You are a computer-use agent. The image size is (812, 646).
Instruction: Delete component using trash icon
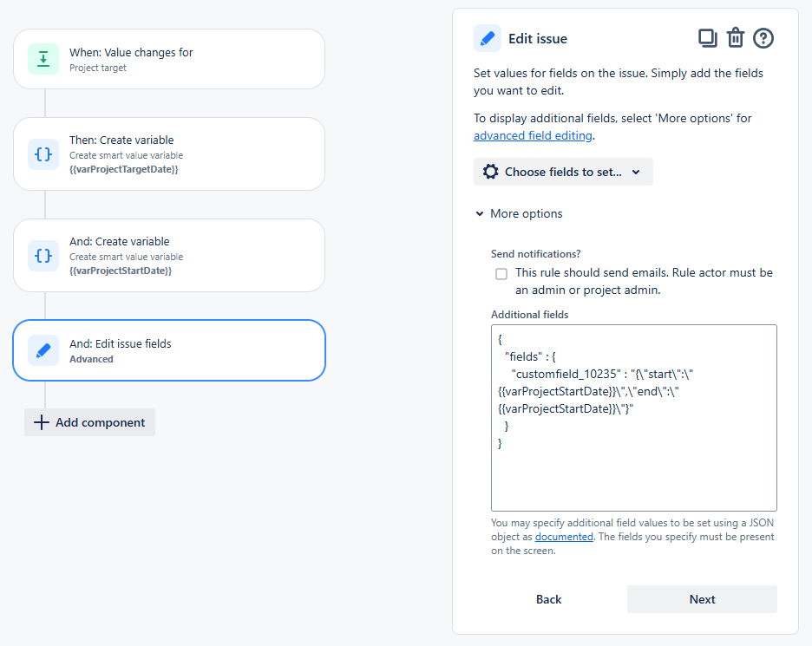tap(736, 38)
